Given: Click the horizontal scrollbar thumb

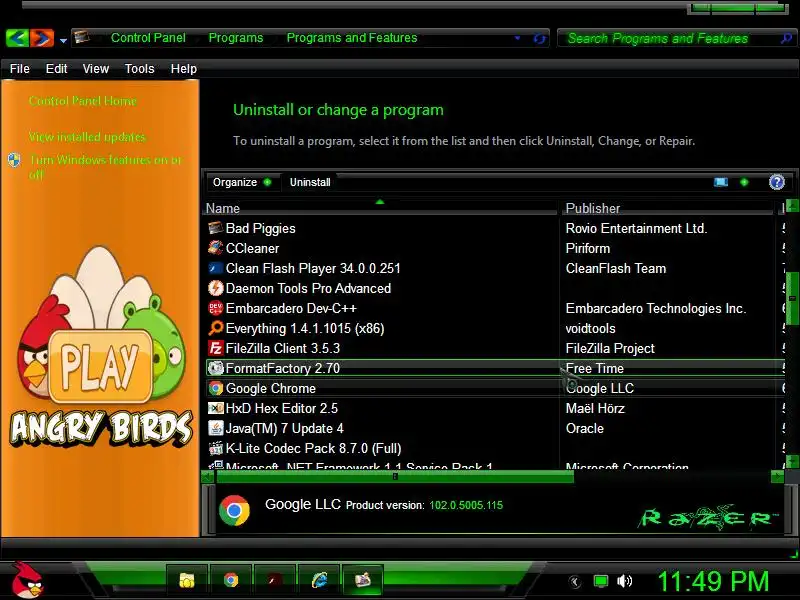Looking at the screenshot, I should [395, 477].
